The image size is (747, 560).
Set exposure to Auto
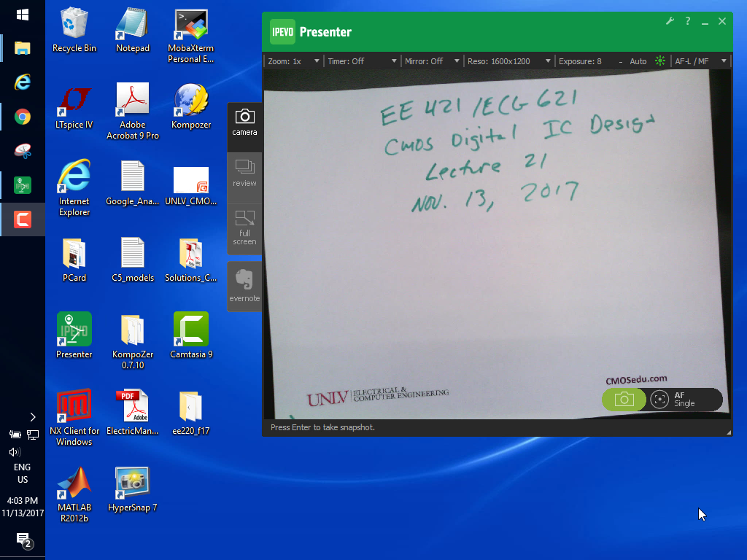[x=638, y=61]
